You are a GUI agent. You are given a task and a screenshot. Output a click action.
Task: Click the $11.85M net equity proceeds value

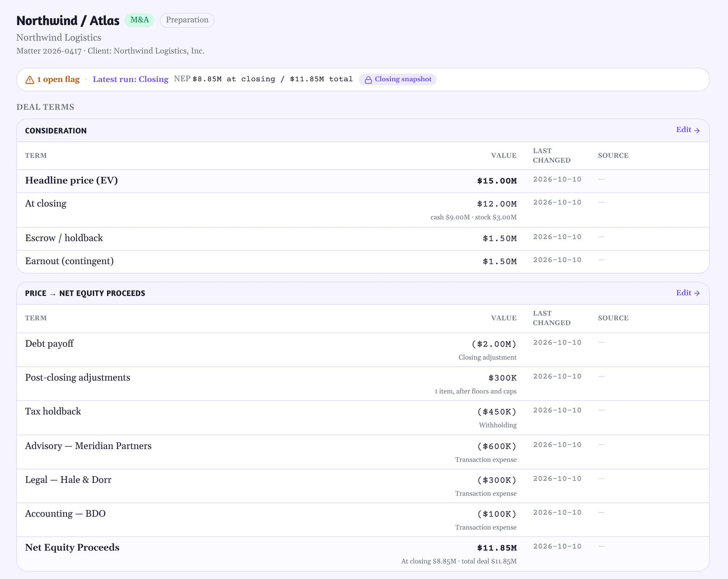click(x=497, y=548)
